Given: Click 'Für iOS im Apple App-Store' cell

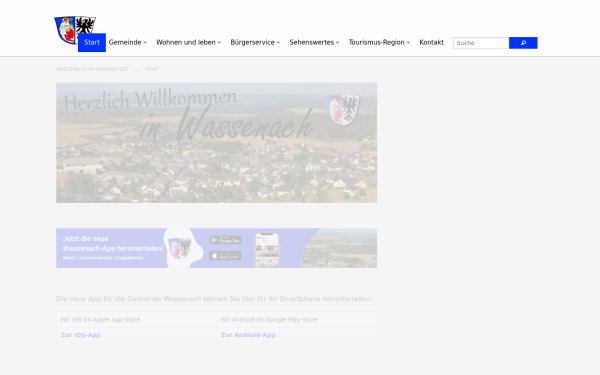Looking at the screenshot, I should pos(137,320).
